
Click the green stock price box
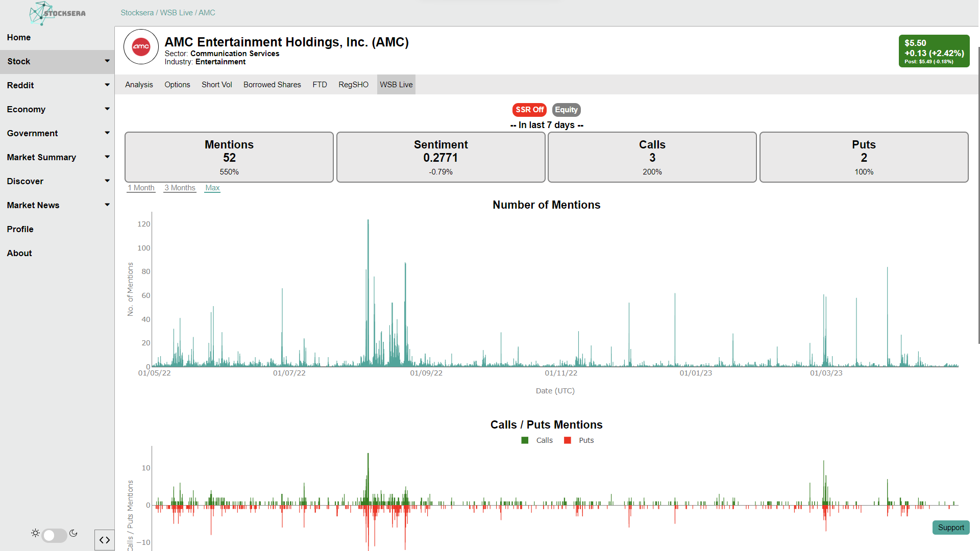(x=934, y=51)
